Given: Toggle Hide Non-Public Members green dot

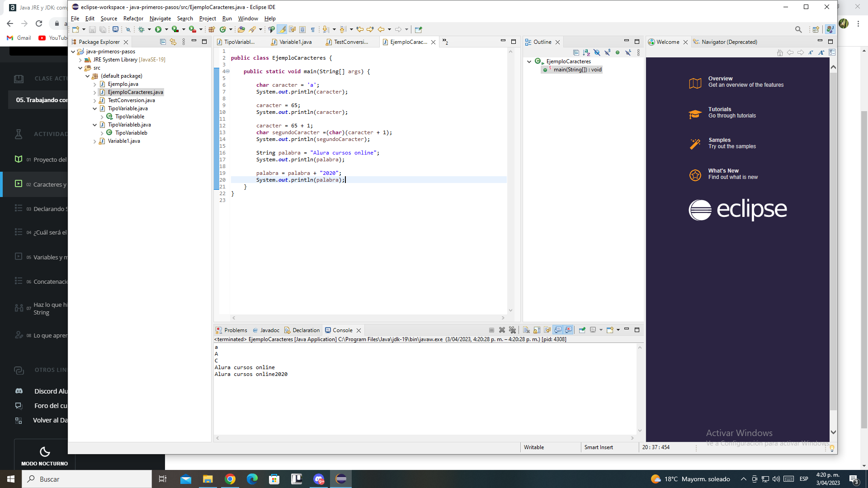Looking at the screenshot, I should point(618,52).
